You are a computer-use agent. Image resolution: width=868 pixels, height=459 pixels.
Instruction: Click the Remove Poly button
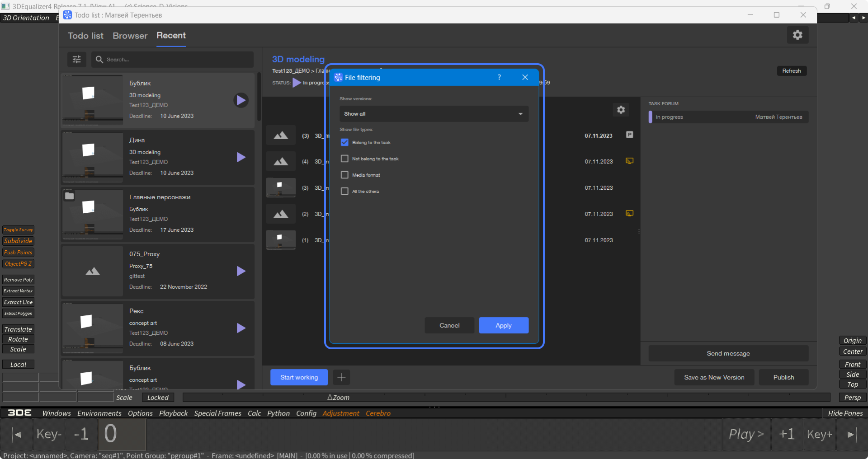coord(18,280)
